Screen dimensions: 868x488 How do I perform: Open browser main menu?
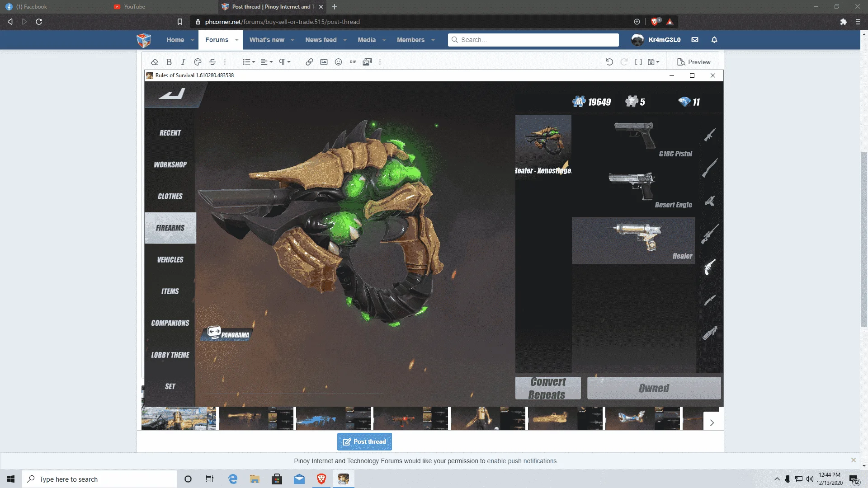858,22
